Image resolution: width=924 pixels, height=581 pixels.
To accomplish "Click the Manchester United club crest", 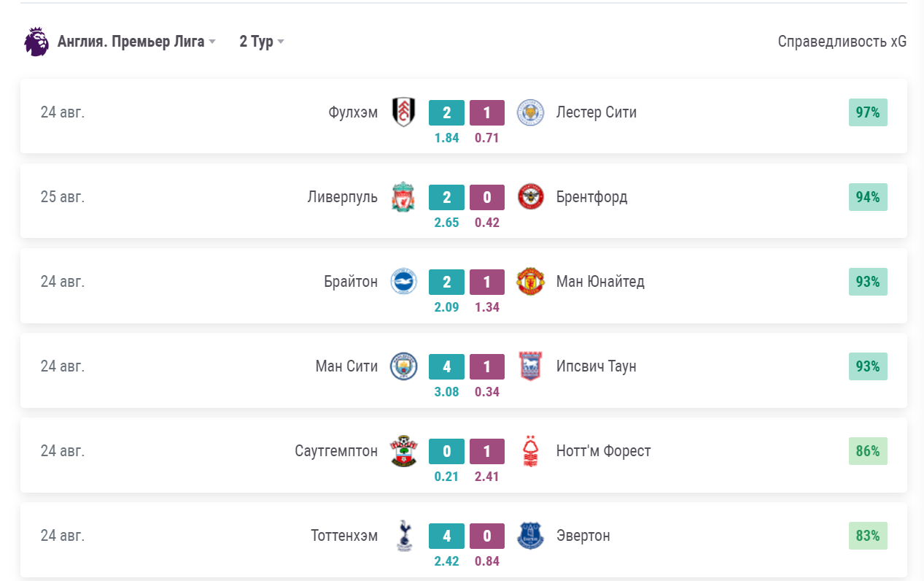I will 530,282.
